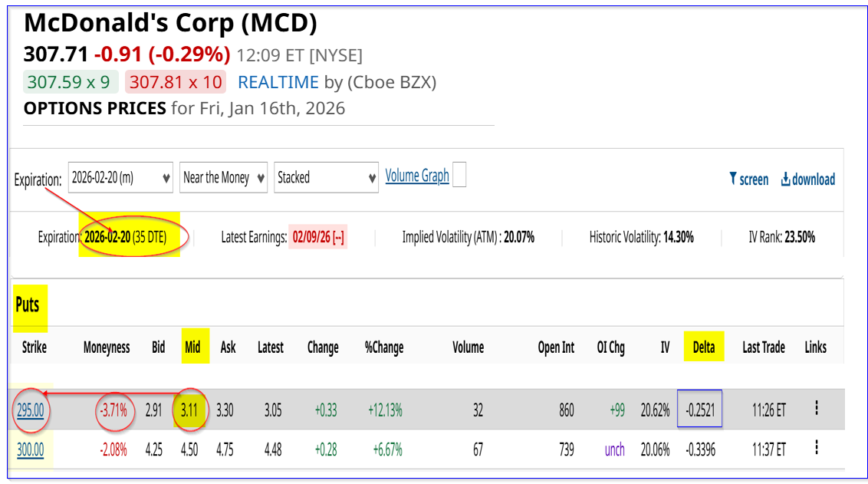This screenshot has width=868, height=484.
Task: Open the 295.00 strike link
Action: click(x=31, y=410)
